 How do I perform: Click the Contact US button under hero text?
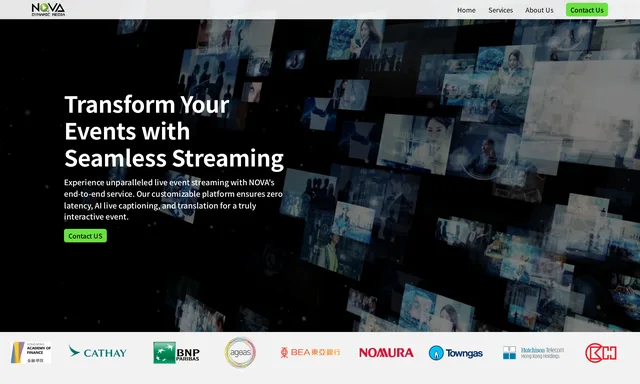(x=85, y=236)
